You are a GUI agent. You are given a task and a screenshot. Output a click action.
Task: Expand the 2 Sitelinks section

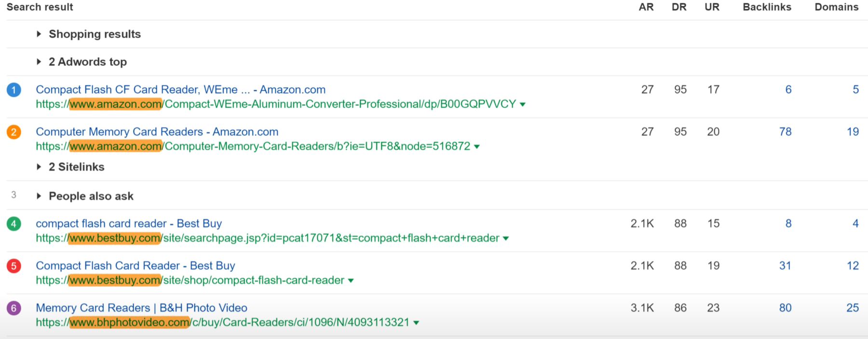click(39, 167)
